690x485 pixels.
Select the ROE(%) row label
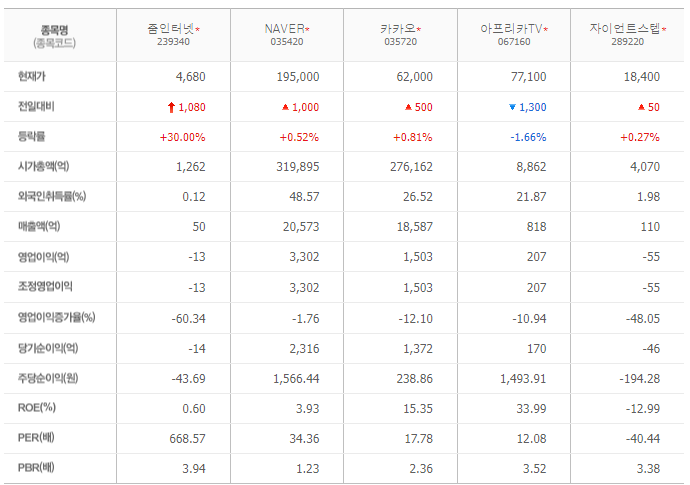click(x=37, y=408)
